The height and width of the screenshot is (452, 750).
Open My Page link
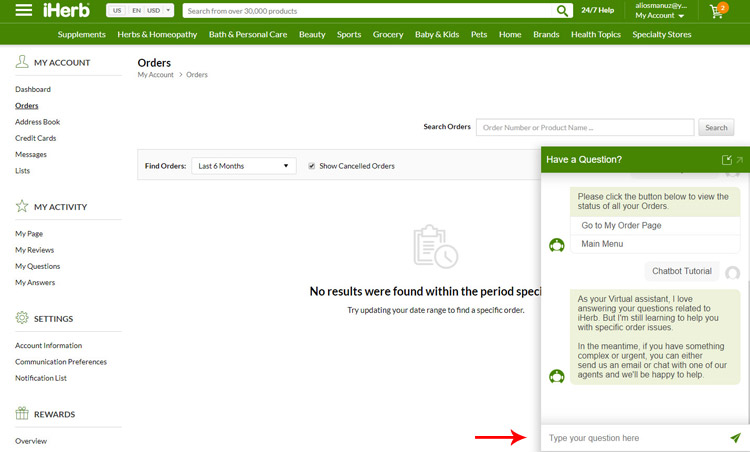click(29, 233)
